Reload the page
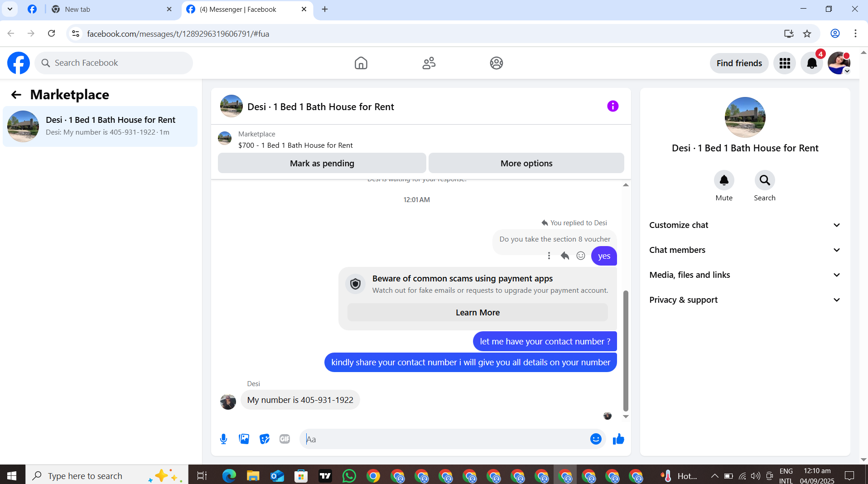The width and height of the screenshot is (868, 484). click(x=52, y=34)
